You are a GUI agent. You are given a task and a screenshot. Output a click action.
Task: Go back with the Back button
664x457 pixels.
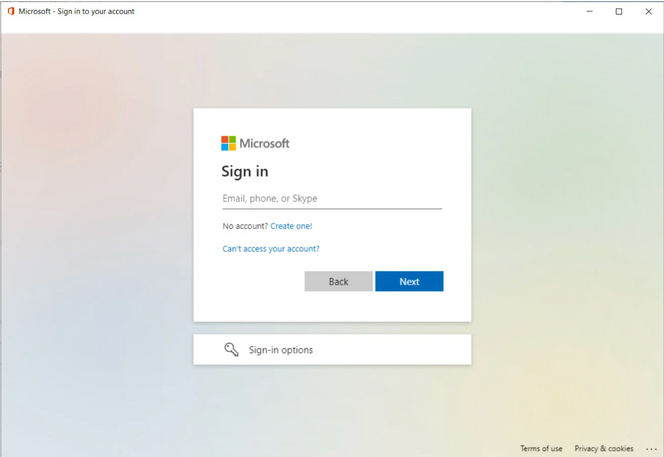click(338, 281)
